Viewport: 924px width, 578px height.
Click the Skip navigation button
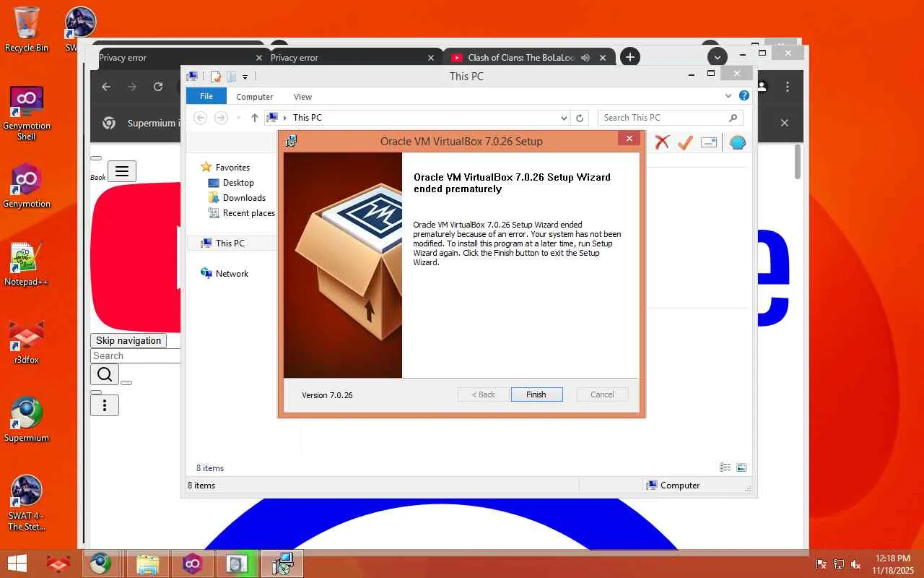(128, 341)
